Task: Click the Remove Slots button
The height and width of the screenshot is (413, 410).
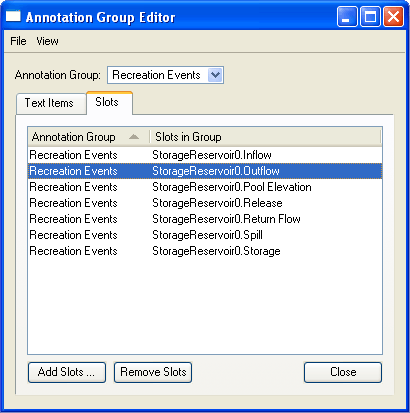Action: 153,372
